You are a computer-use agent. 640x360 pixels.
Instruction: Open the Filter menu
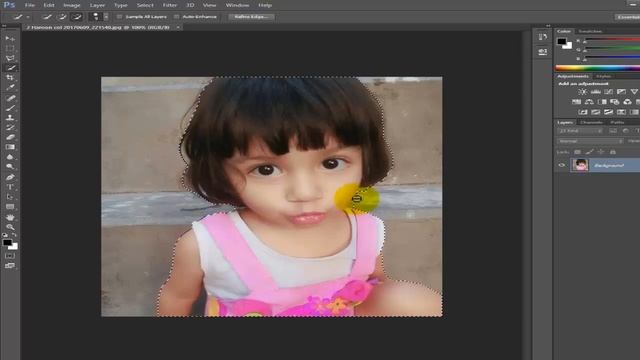click(x=170, y=5)
